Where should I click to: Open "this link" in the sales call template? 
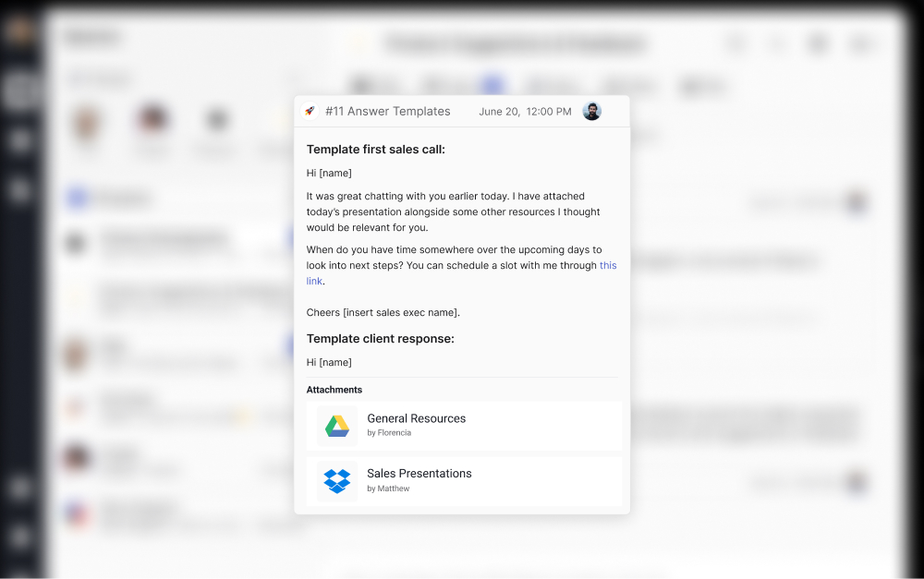607,265
